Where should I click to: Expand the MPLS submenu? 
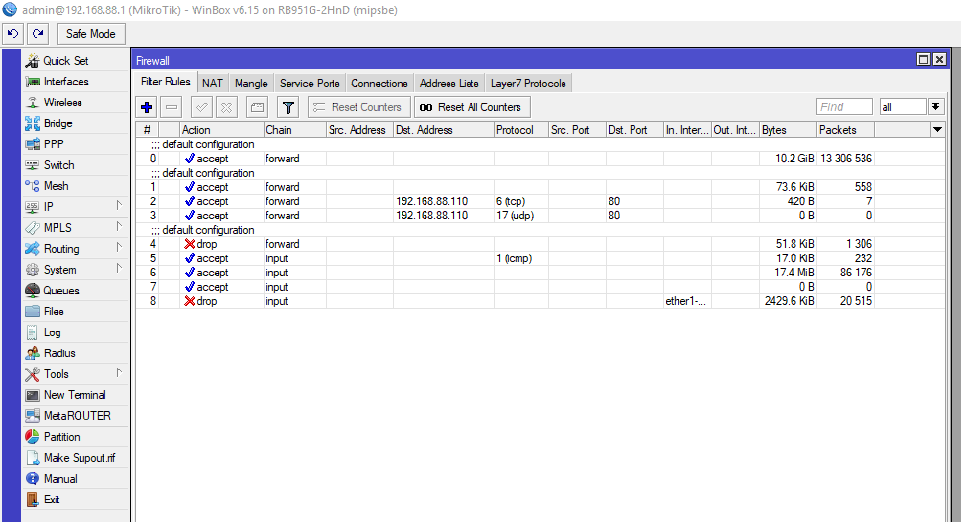[x=76, y=227]
